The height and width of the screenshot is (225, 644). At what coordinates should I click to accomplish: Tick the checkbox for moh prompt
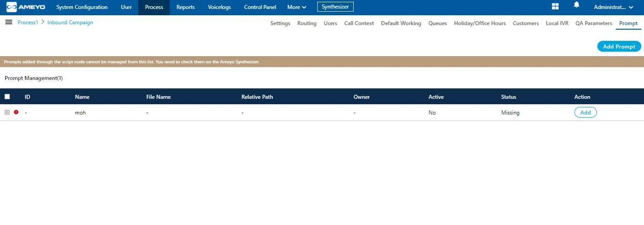[x=7, y=112]
